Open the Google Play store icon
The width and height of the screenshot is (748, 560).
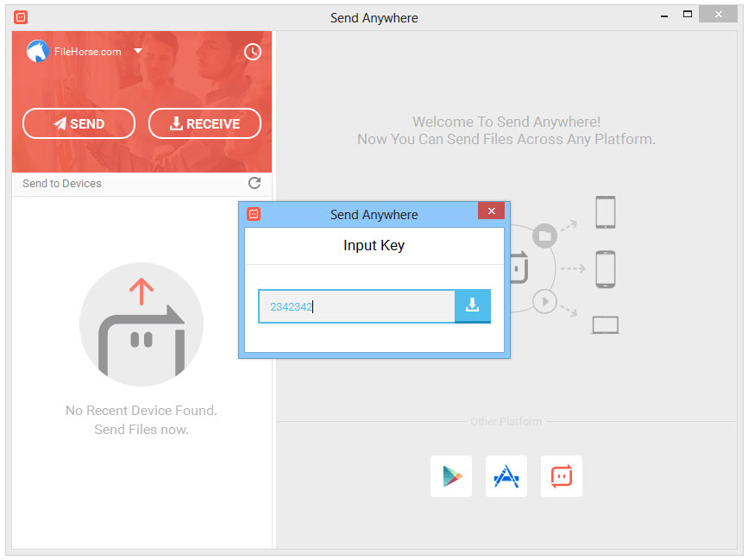point(451,476)
